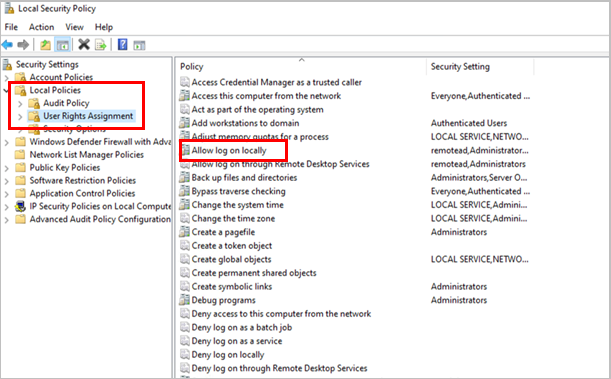Click the icon beside Change the system time
The height and width of the screenshot is (379, 611).
pos(184,205)
